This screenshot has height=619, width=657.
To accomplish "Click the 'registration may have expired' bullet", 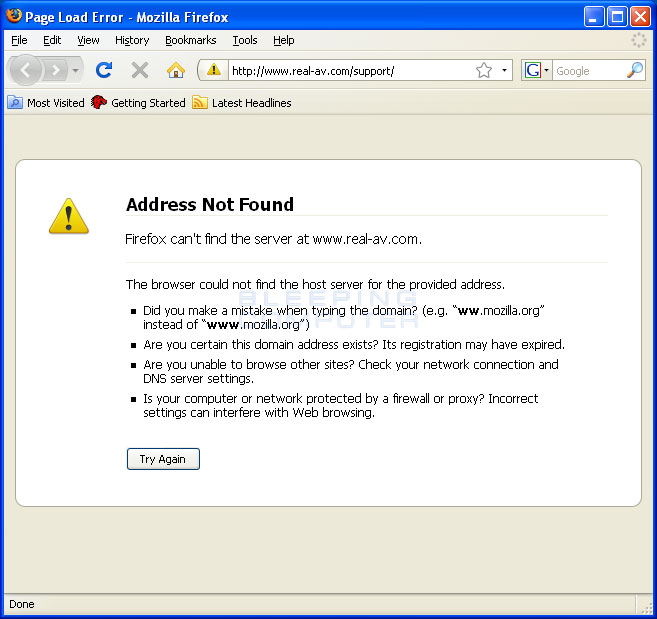I will pos(354,344).
